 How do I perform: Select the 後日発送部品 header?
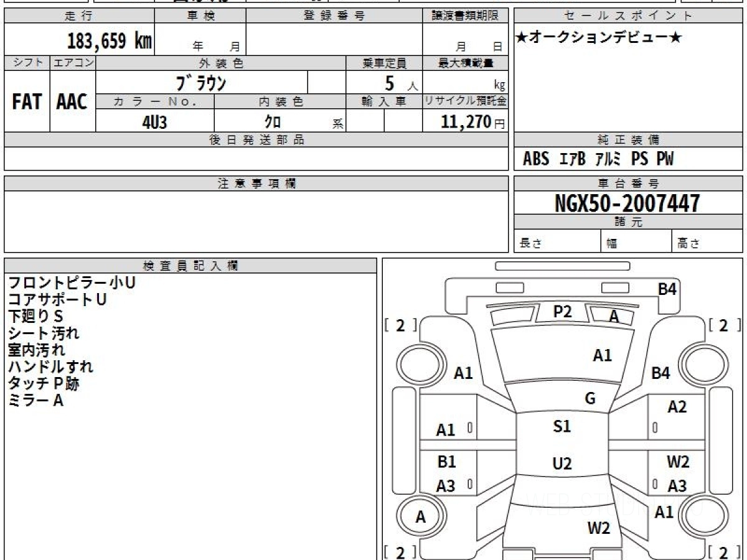click(256, 140)
